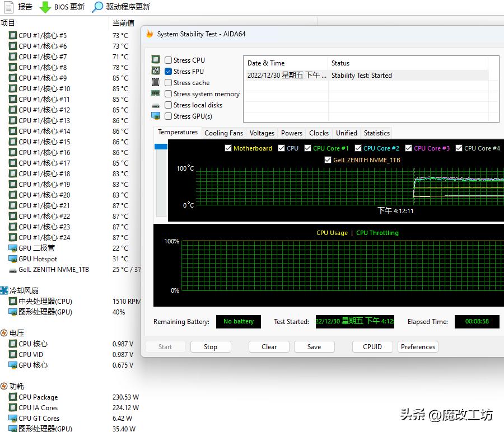Open the Voltages tab
The height and width of the screenshot is (432, 504).
(262, 133)
